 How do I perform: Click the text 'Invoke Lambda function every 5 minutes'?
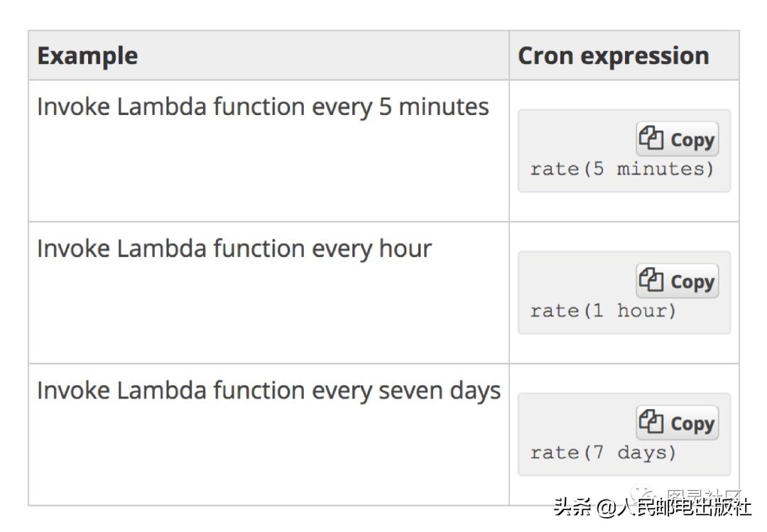click(263, 107)
